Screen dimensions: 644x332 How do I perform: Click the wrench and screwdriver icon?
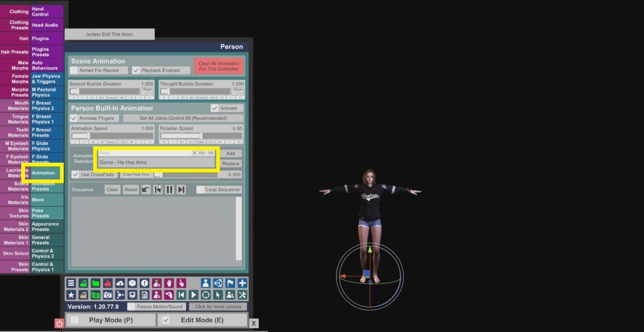click(x=242, y=295)
